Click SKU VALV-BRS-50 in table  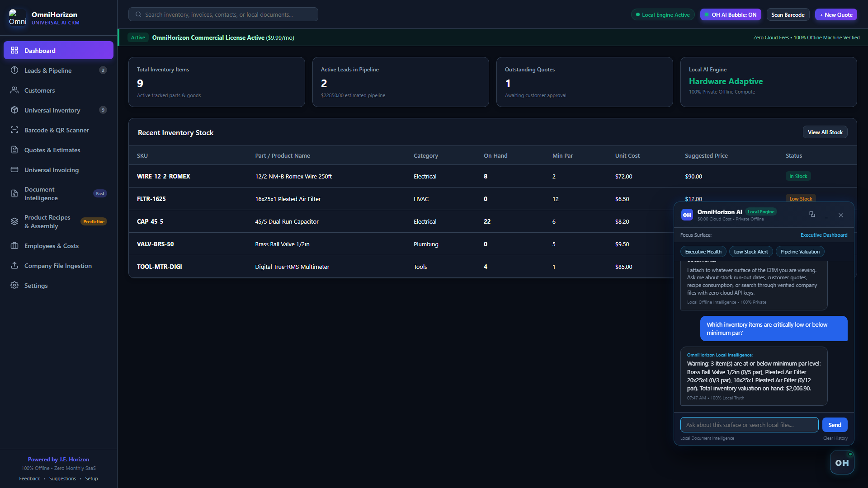(x=155, y=244)
